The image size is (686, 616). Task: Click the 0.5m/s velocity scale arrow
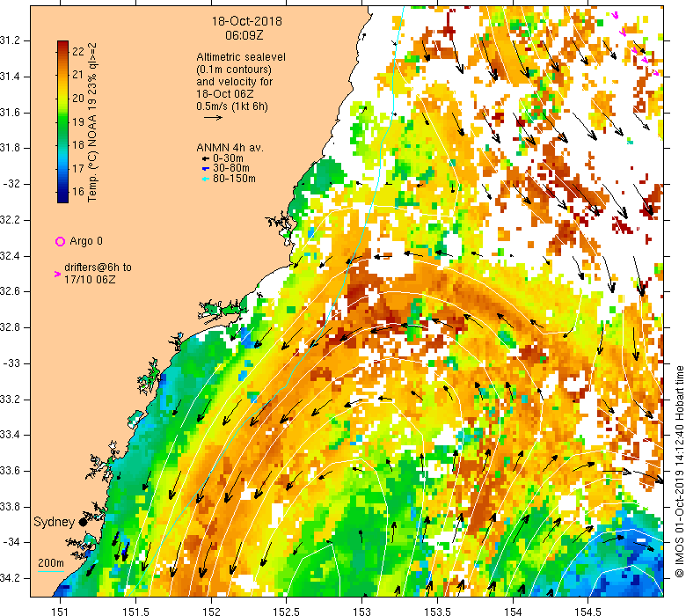[213, 117]
